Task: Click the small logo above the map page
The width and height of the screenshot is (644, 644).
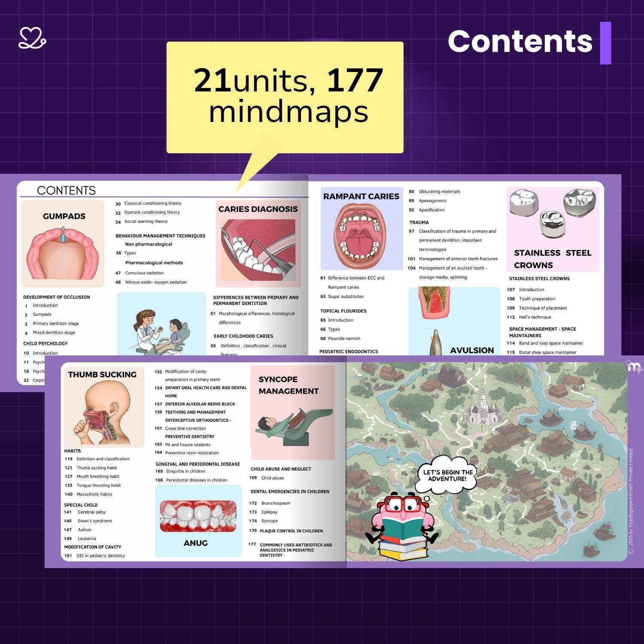Action: pos(634,366)
